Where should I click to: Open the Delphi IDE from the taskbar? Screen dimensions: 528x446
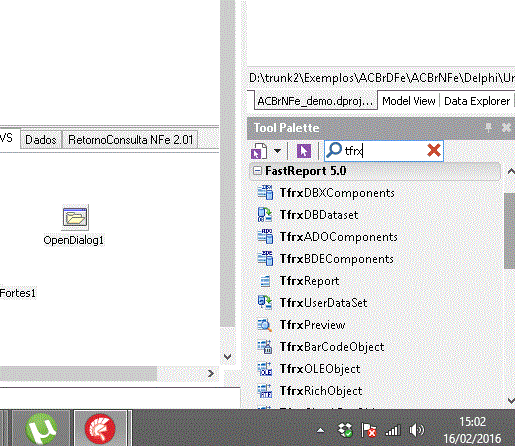(x=100, y=428)
